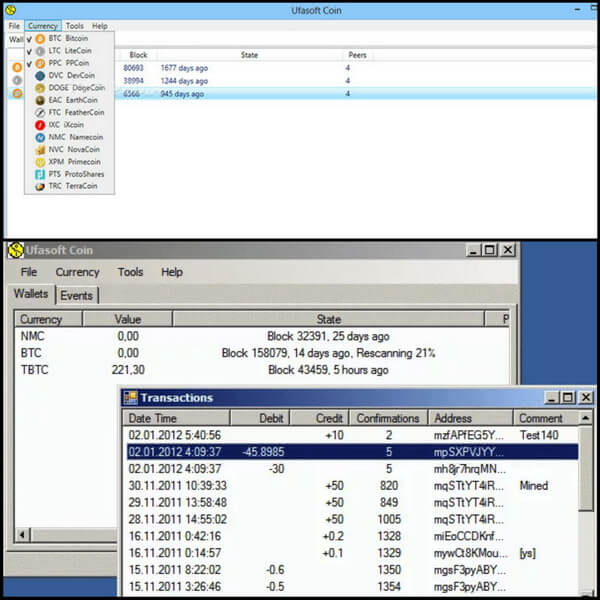Sort transactions by Confirmations header
600x600 pixels.
click(389, 418)
